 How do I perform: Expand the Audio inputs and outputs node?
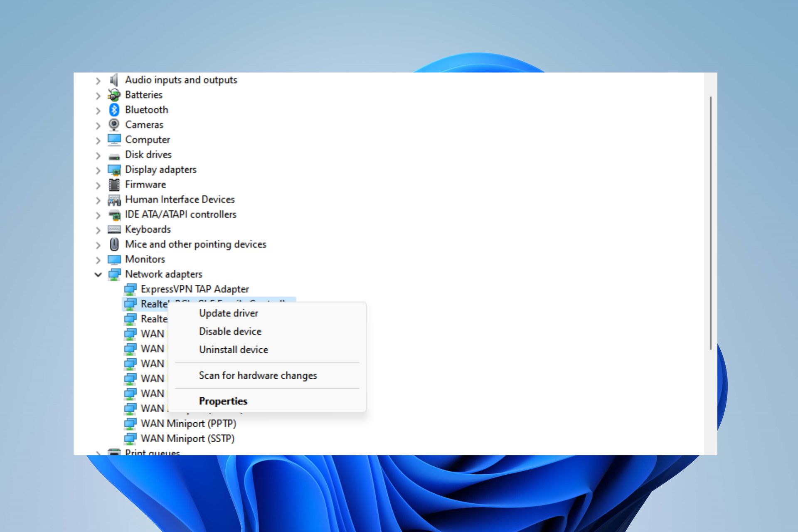click(98, 81)
